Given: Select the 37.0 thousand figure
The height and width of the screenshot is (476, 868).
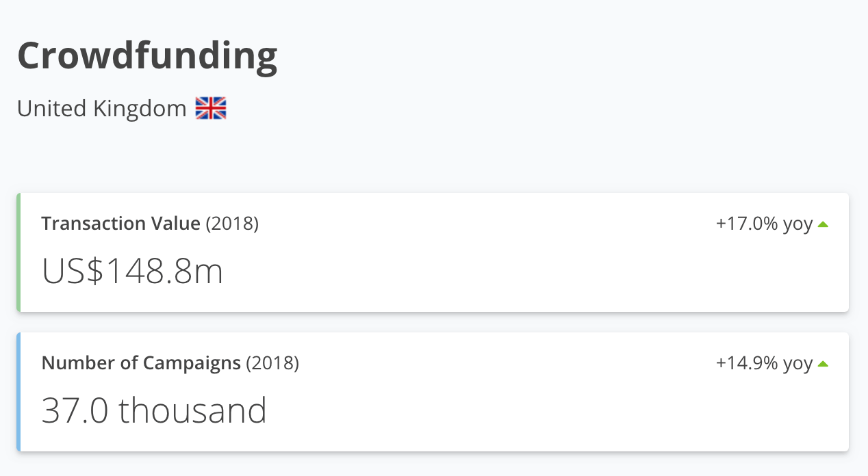Looking at the screenshot, I should (x=154, y=410).
